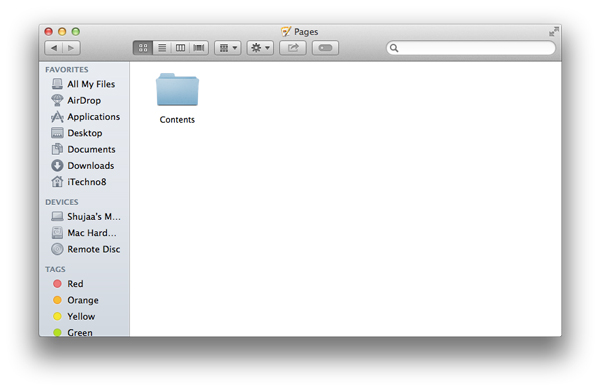Zoom the Finder window with green button
The width and height of the screenshot is (600, 390).
click(x=76, y=31)
